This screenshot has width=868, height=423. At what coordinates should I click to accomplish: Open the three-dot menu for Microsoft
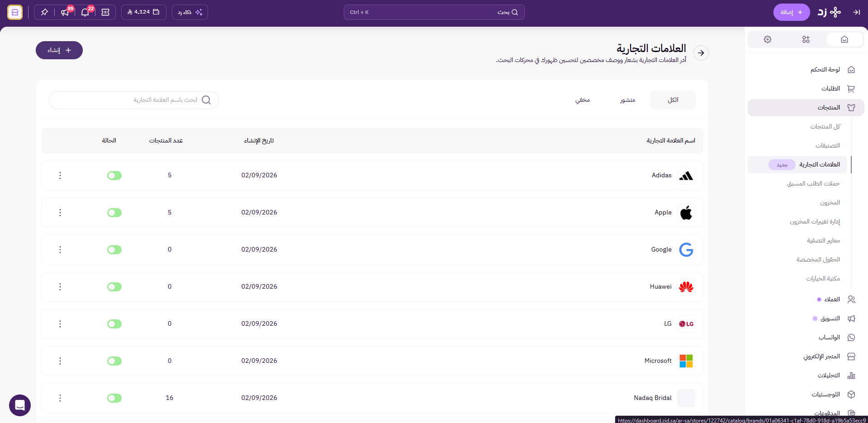click(60, 361)
